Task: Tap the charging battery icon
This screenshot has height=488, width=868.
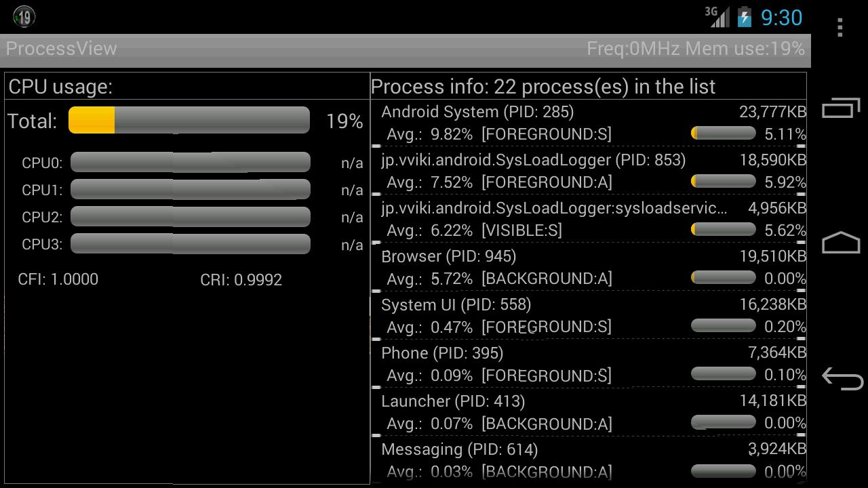Action: (x=743, y=17)
